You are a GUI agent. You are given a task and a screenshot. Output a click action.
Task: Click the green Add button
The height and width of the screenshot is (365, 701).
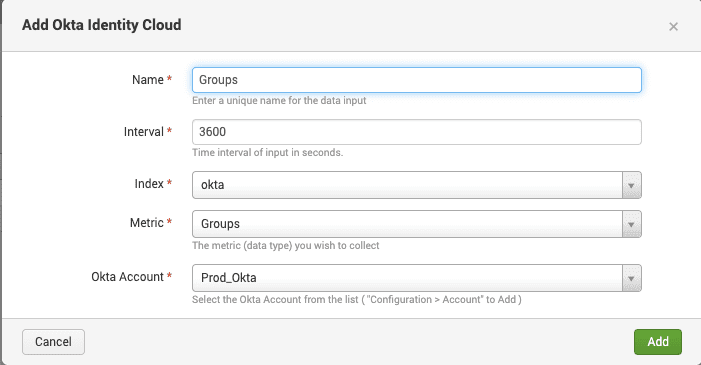[658, 342]
